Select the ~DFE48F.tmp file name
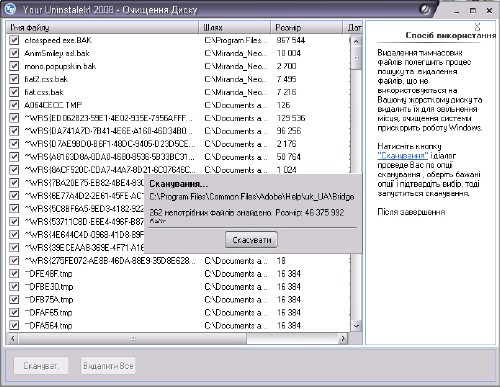This screenshot has height=387, width=500. coord(48,274)
